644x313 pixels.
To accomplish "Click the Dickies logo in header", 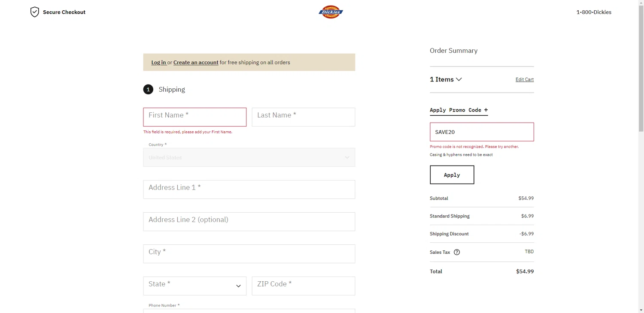I will pyautogui.click(x=331, y=12).
